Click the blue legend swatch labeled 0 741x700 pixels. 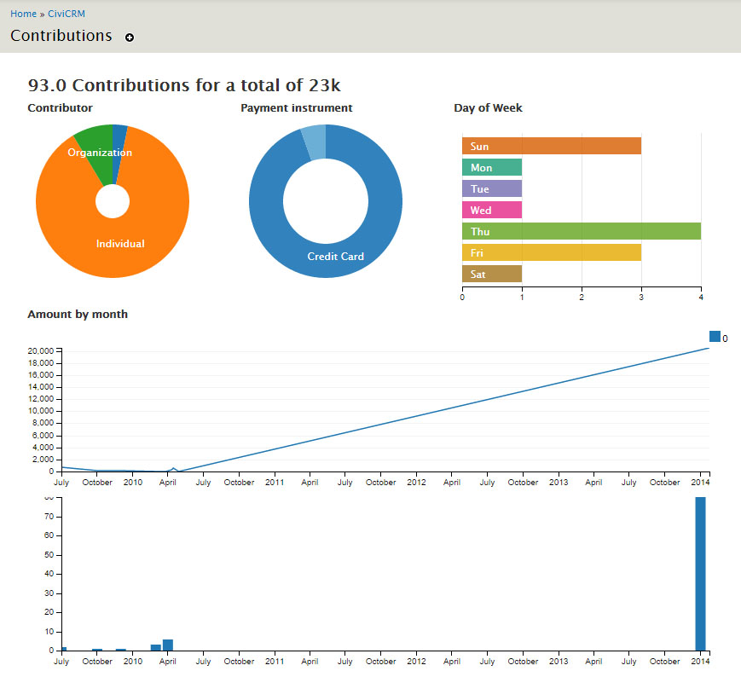click(715, 337)
